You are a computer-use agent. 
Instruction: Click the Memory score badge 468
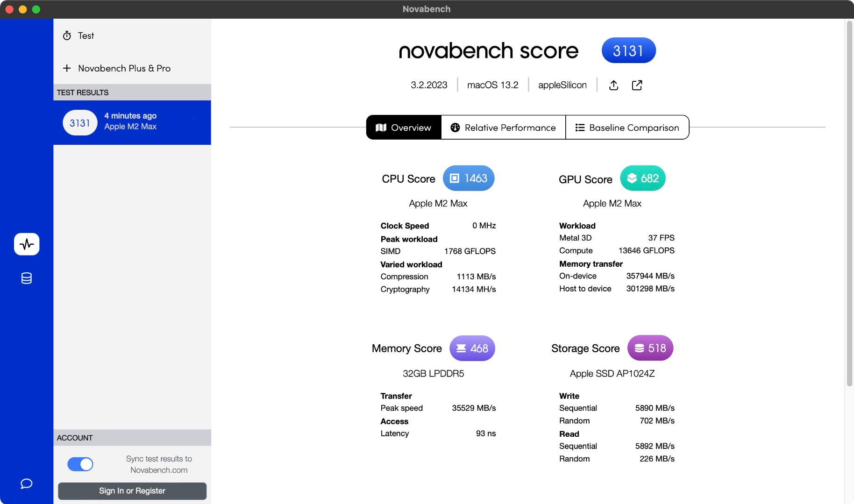click(x=472, y=348)
